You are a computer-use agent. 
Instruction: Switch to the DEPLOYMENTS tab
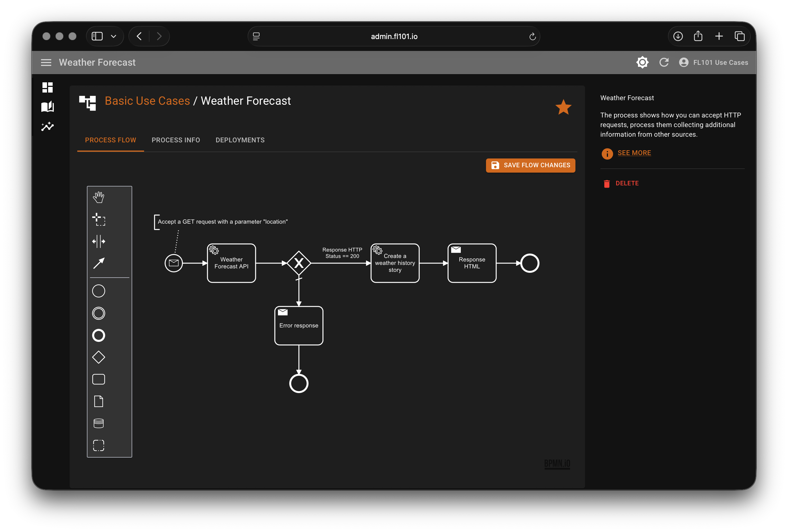(240, 140)
